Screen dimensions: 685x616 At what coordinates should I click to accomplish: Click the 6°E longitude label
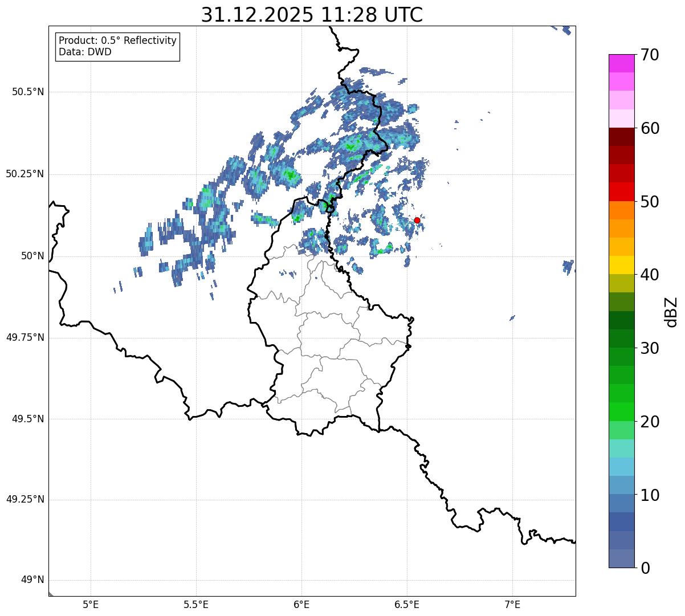pos(301,604)
